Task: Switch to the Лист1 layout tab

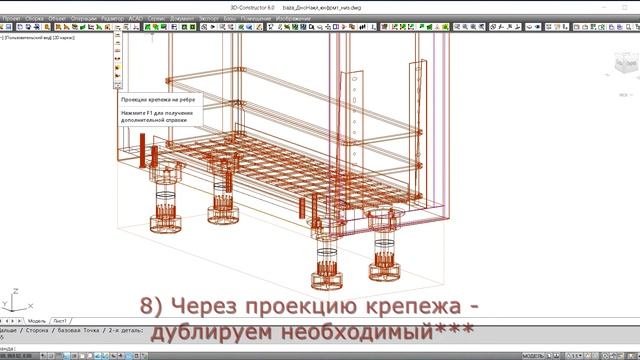Action: pos(60,321)
